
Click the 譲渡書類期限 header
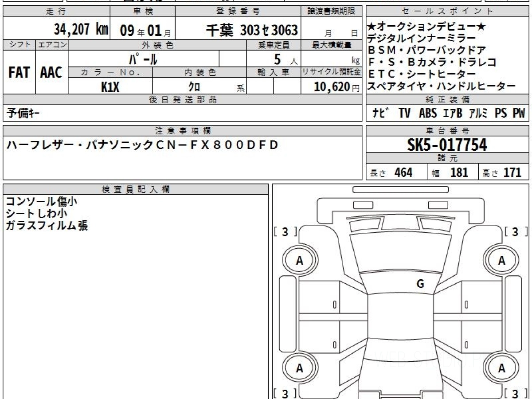pos(332,12)
